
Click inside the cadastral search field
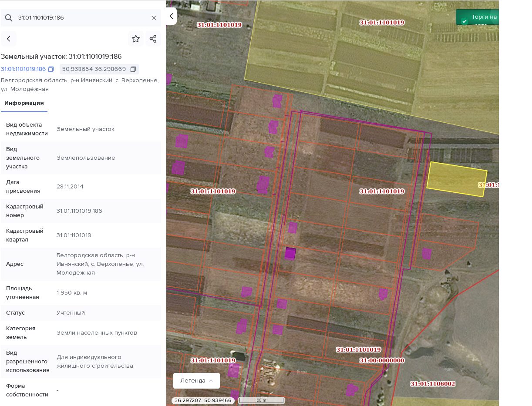pos(83,18)
